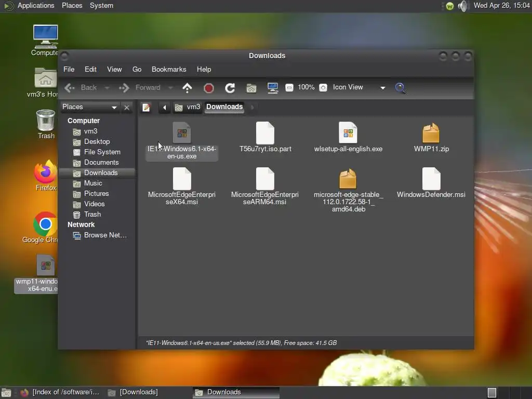Open Computer from the toolbar icon
This screenshot has width=532, height=399.
coord(273,88)
